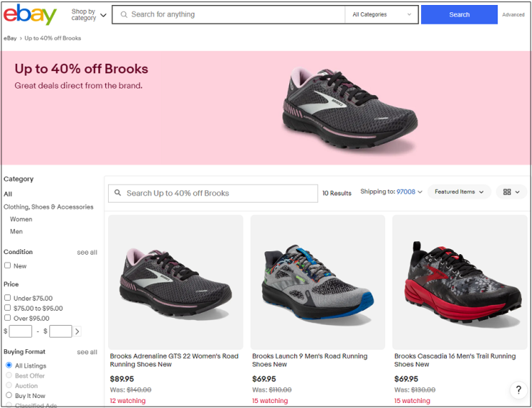532x408 pixels.
Task: Open the Featured Items sort dropdown
Action: click(x=459, y=192)
